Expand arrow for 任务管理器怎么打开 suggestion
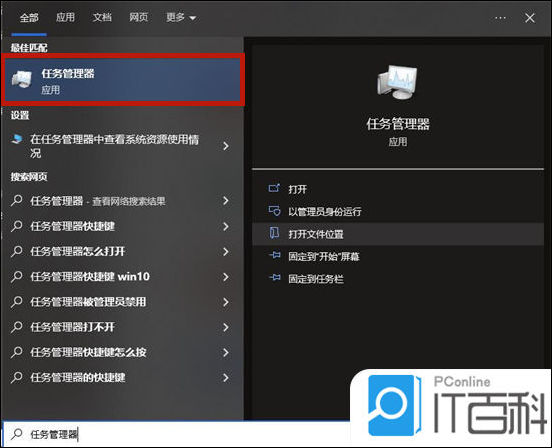 (x=226, y=252)
